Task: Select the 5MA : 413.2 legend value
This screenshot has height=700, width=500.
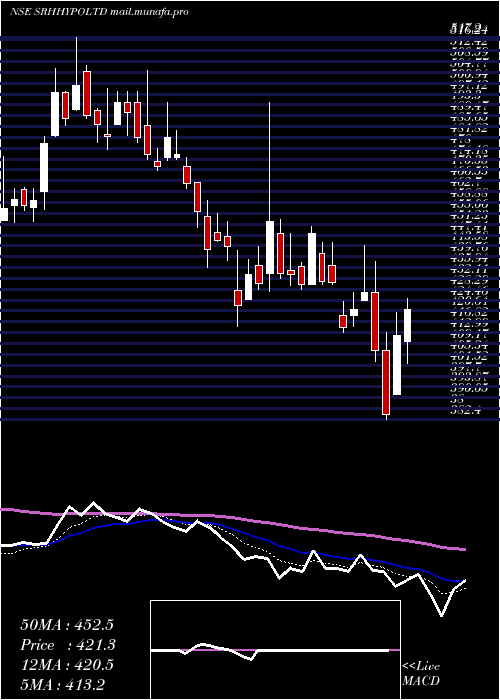Action: (x=63, y=685)
